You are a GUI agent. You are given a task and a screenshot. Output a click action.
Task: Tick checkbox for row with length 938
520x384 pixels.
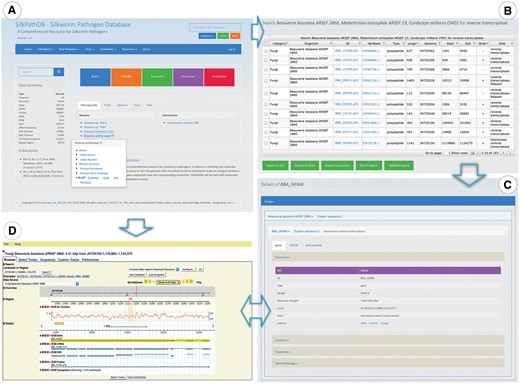(266, 60)
